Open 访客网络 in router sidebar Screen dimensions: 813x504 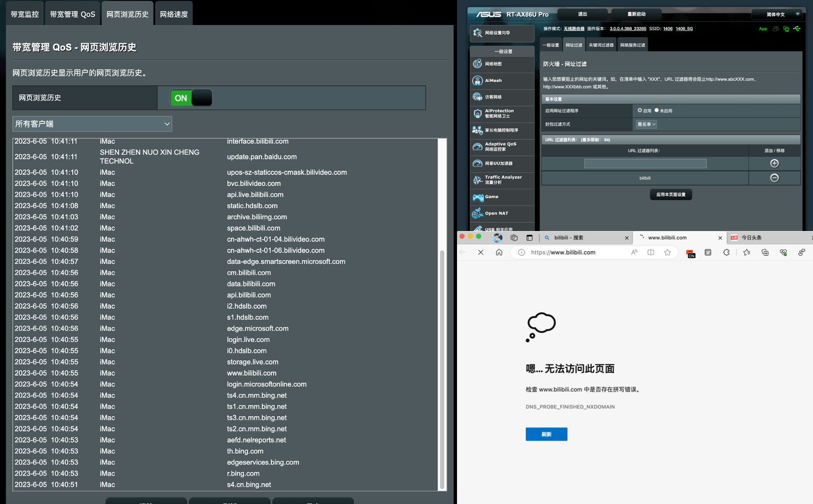coord(502,97)
